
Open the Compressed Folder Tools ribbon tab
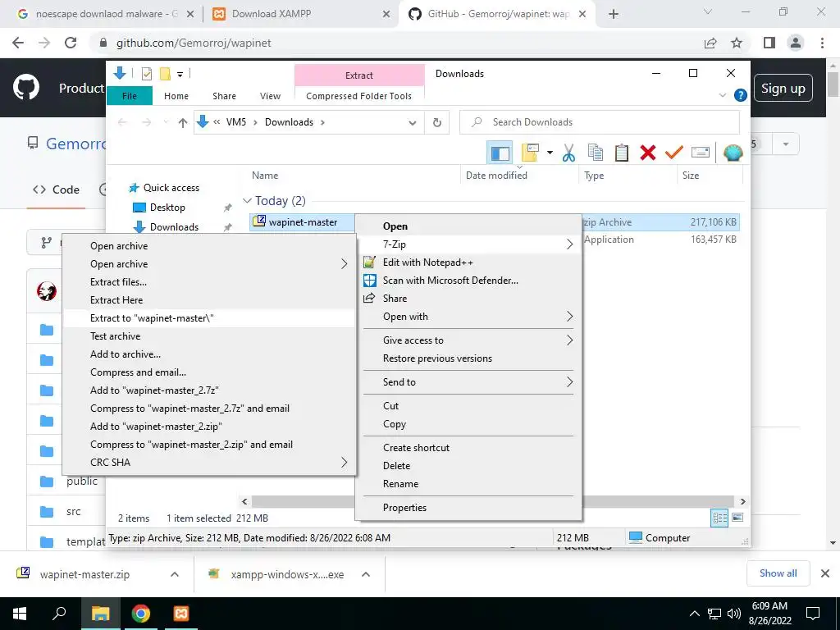tap(359, 96)
